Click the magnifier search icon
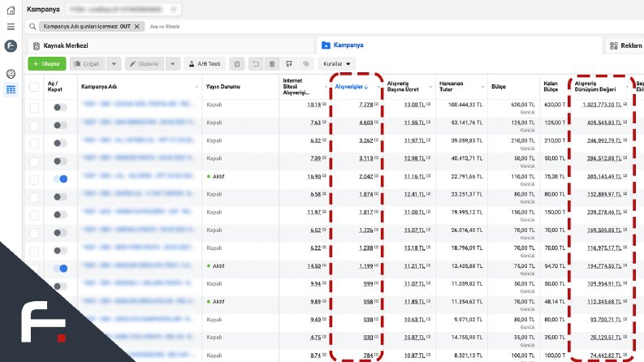Viewport: 644px width, 362px height. coord(32,27)
